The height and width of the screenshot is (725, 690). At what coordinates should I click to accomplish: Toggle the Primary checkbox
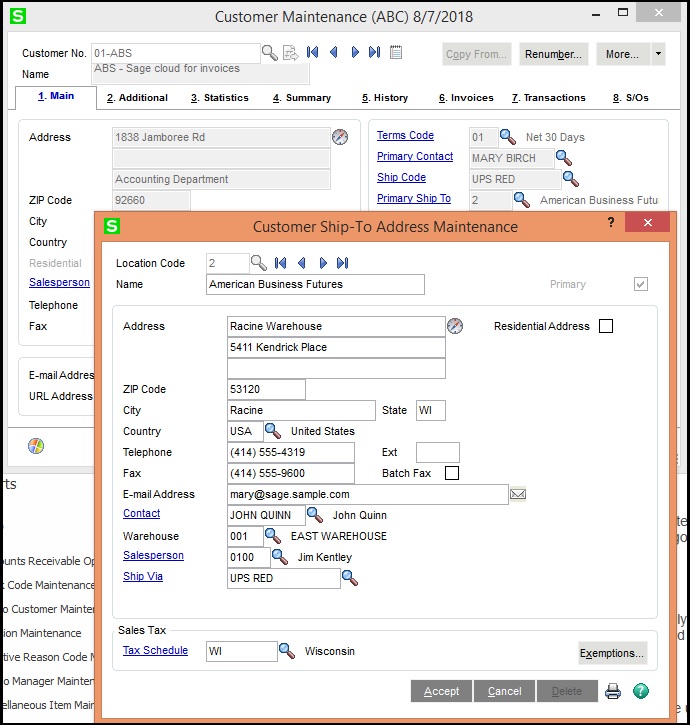pos(641,284)
